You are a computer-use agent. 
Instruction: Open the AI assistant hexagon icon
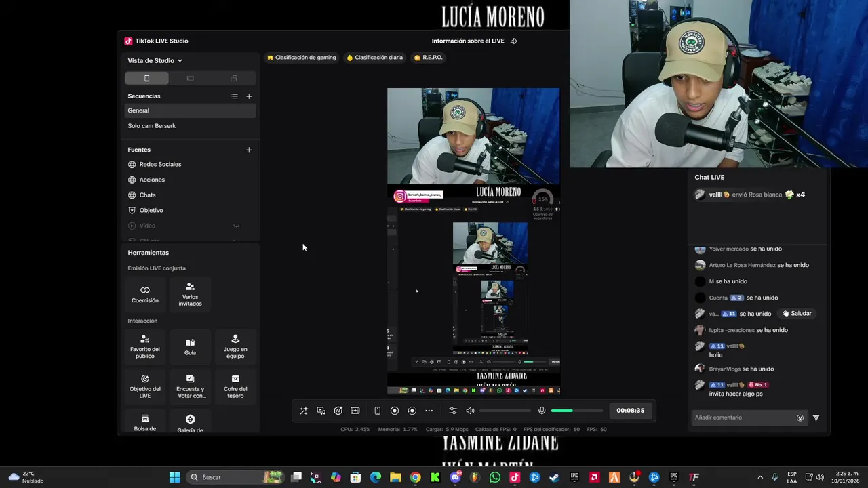coord(338,411)
